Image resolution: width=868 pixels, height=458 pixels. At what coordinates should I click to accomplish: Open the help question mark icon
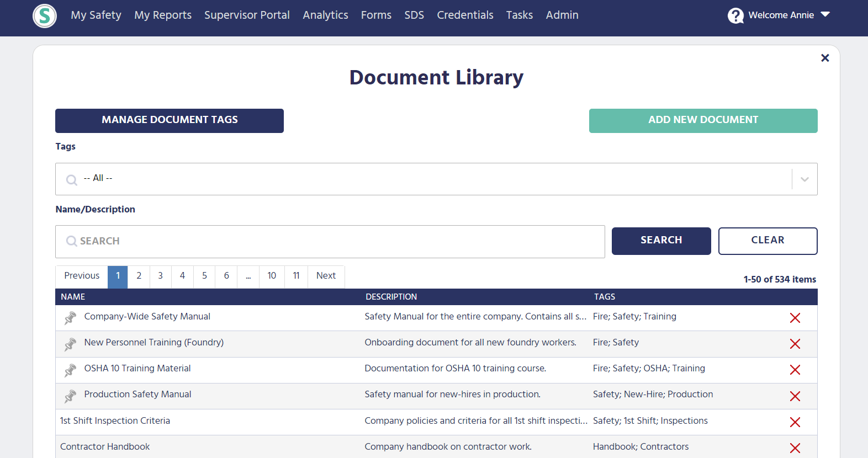click(735, 15)
